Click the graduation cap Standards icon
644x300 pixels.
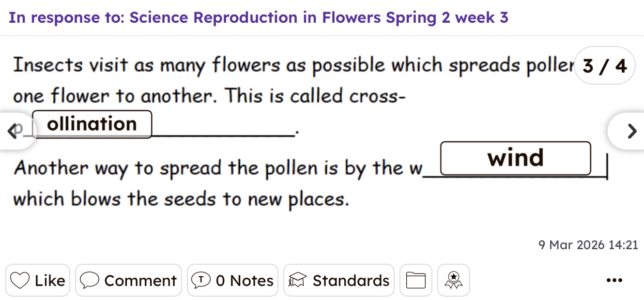[x=298, y=281]
